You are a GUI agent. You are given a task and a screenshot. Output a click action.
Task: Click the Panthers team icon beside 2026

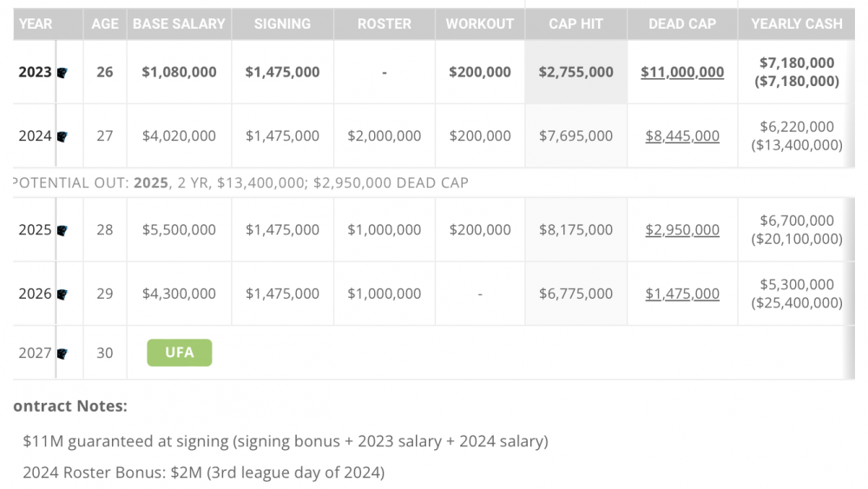pos(62,294)
